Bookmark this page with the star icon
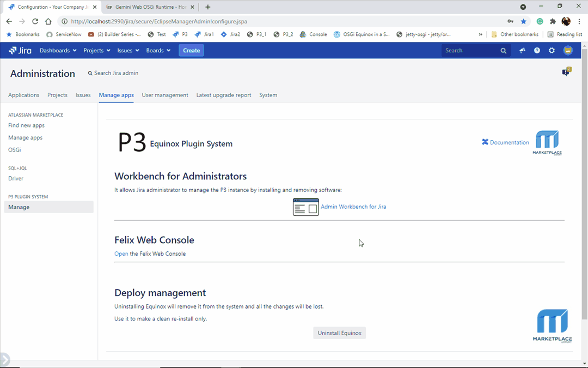This screenshot has height=368, width=588. tap(524, 21)
